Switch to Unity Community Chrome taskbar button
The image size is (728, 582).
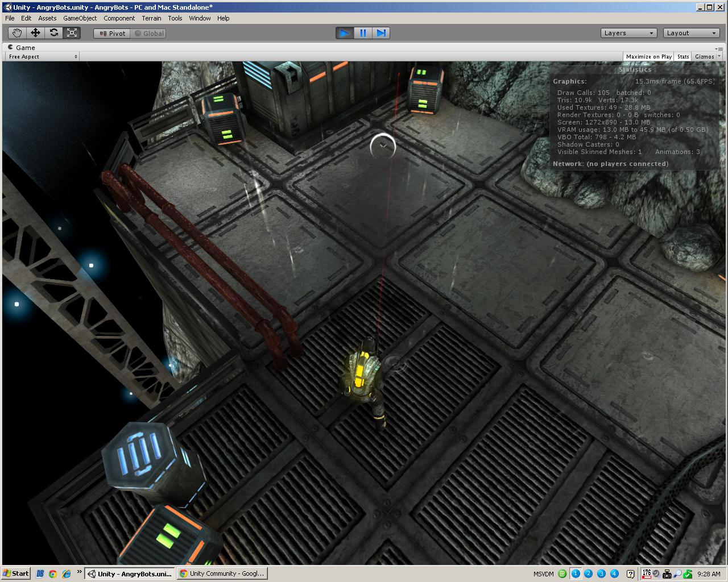221,573
